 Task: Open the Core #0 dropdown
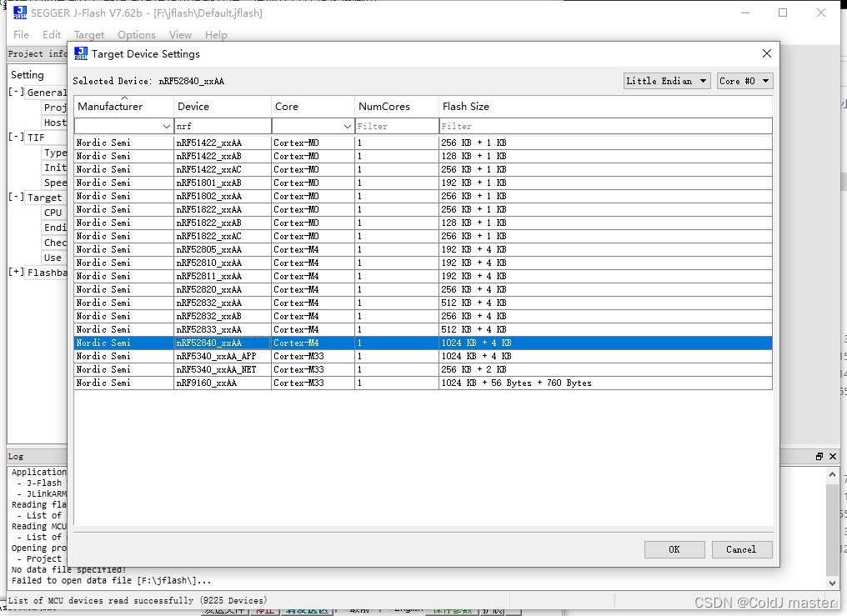[745, 81]
